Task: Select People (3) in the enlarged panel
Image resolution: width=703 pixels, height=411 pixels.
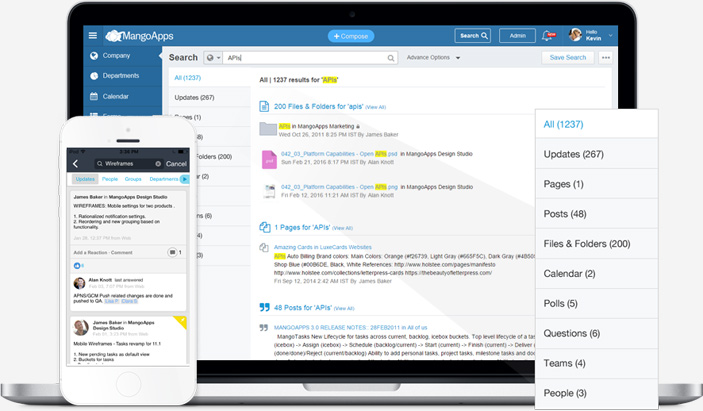Action: tap(597, 393)
